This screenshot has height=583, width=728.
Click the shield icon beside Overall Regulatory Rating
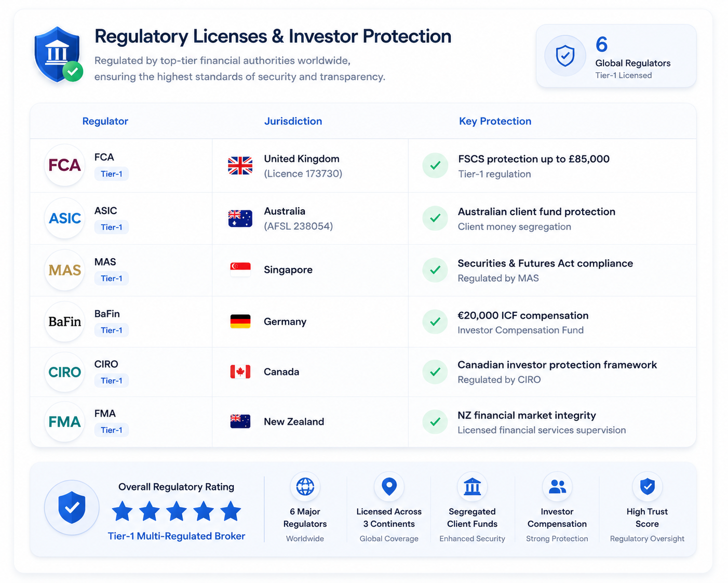point(72,508)
